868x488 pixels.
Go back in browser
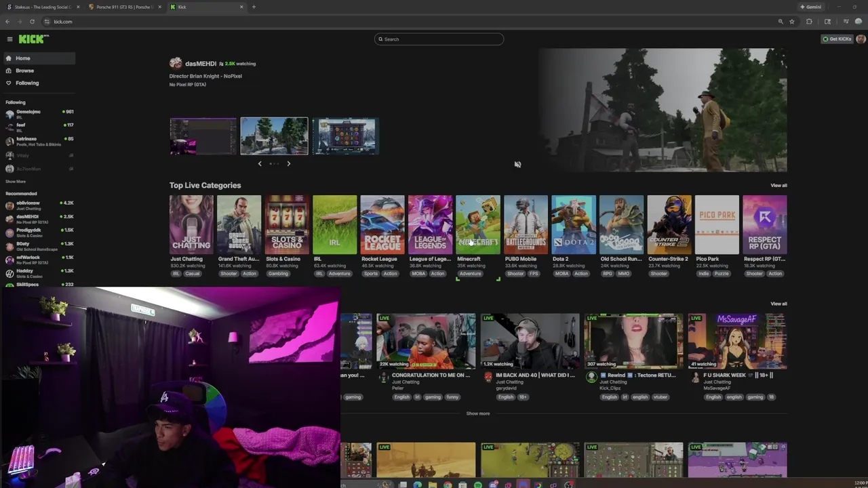[x=7, y=22]
